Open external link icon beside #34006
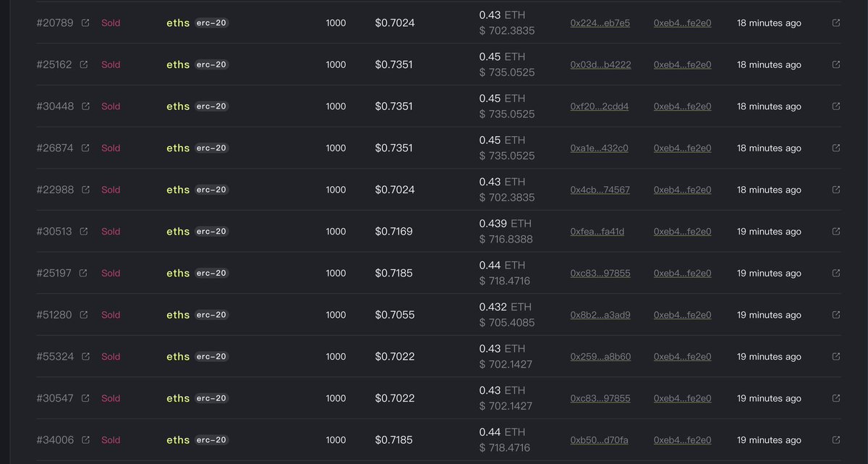This screenshot has height=464, width=868. pyautogui.click(x=85, y=440)
